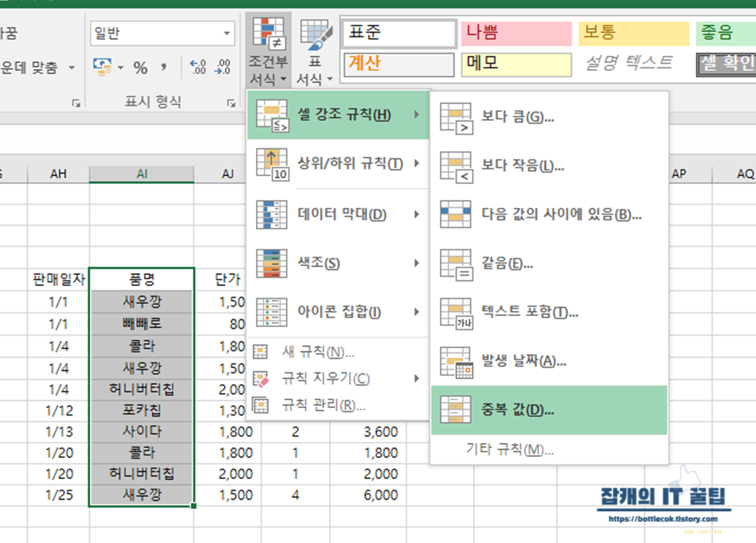
Task: Click the increase decimal icon
Action: [198, 67]
